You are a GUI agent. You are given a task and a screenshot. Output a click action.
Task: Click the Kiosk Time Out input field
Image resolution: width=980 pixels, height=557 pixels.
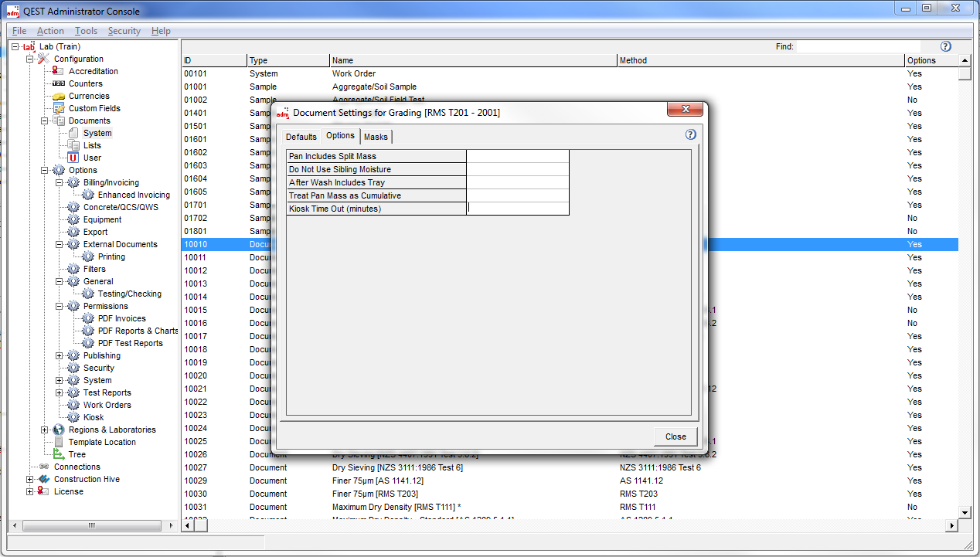tap(518, 209)
